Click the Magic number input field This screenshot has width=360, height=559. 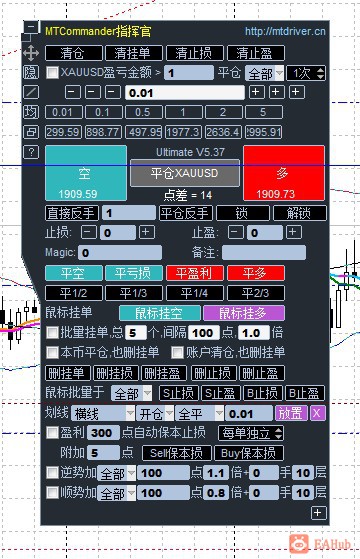[120, 253]
